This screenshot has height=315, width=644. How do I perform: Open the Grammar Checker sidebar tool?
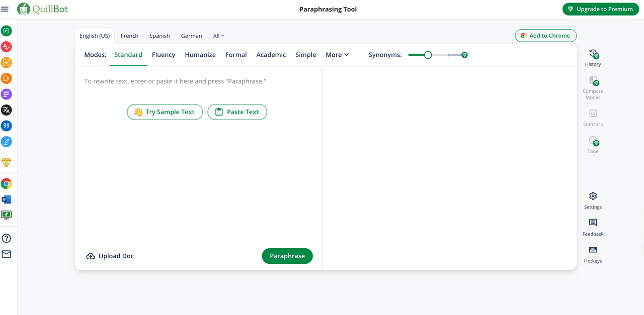(x=7, y=47)
